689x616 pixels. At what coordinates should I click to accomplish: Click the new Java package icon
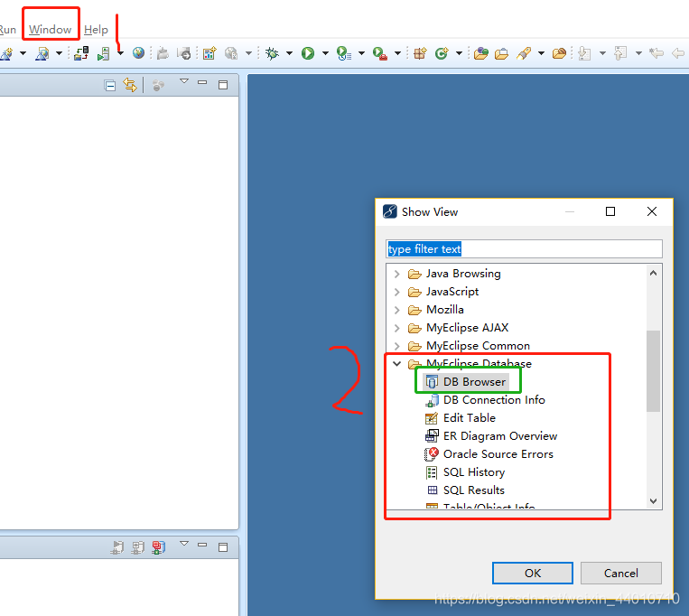[x=420, y=53]
